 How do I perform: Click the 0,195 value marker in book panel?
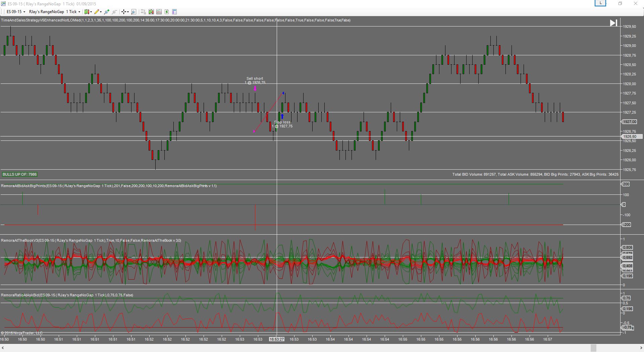[627, 276]
